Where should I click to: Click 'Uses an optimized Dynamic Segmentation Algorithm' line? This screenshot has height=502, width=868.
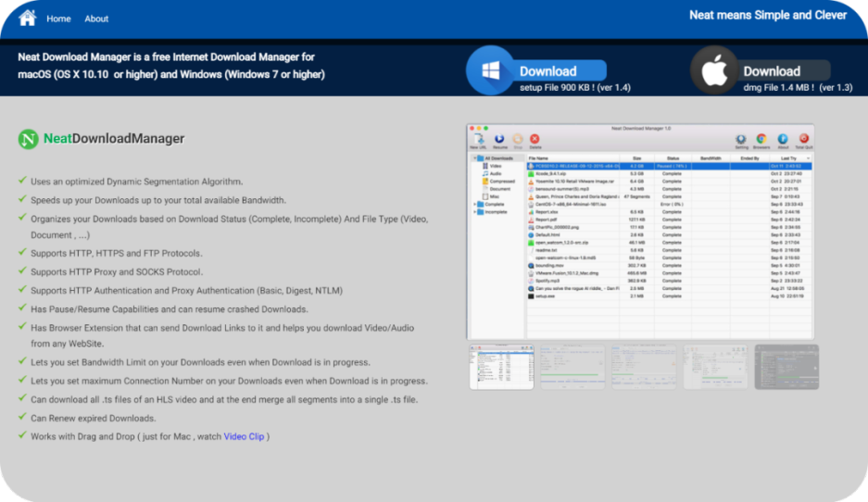(x=137, y=182)
